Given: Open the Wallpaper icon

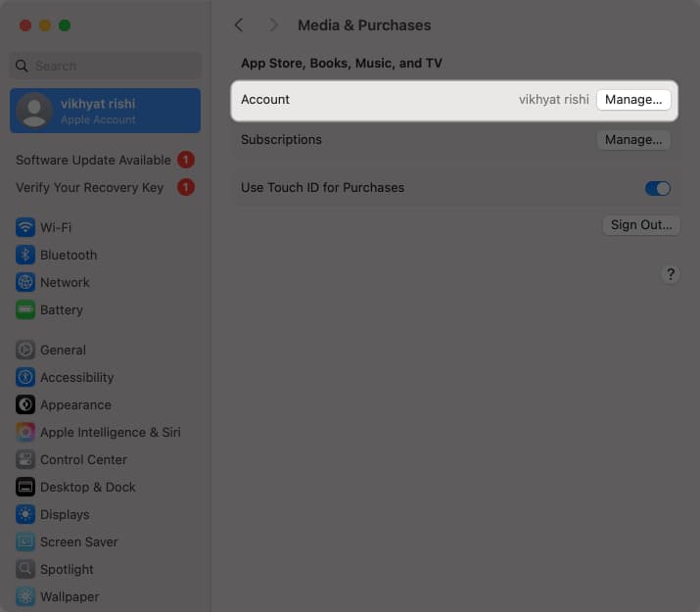Looking at the screenshot, I should pyautogui.click(x=25, y=597).
